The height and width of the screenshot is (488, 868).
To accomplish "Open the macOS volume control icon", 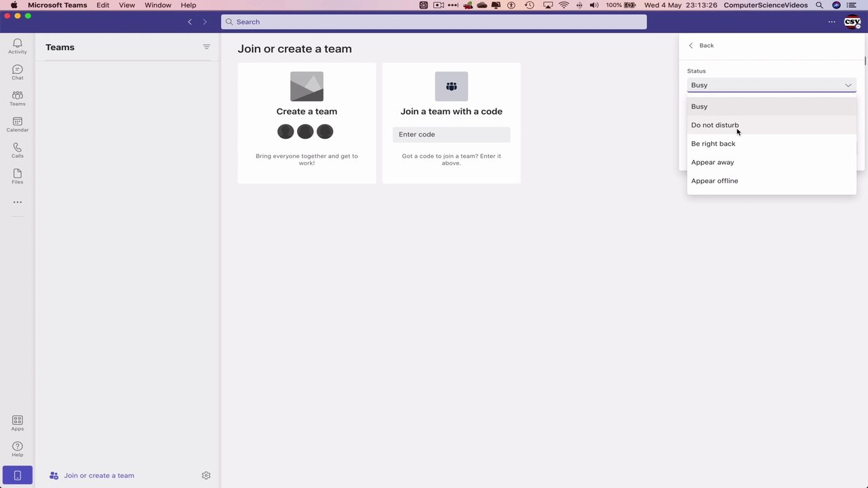I will [594, 5].
